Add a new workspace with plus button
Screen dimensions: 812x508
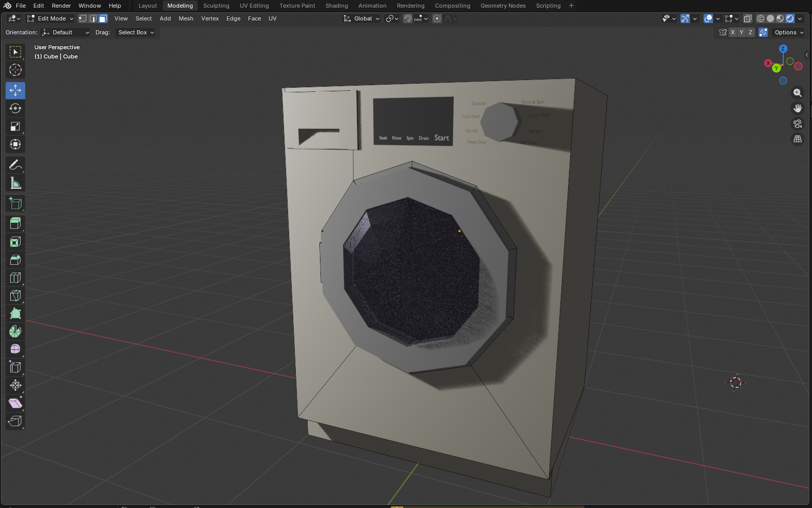[571, 6]
